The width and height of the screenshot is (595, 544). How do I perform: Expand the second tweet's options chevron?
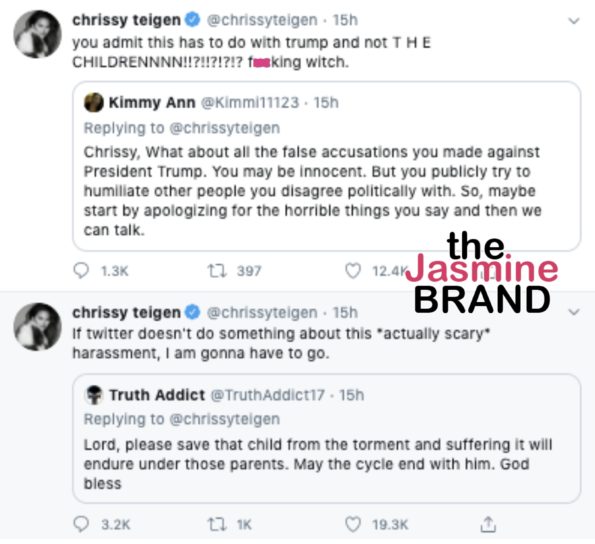pos(574,312)
